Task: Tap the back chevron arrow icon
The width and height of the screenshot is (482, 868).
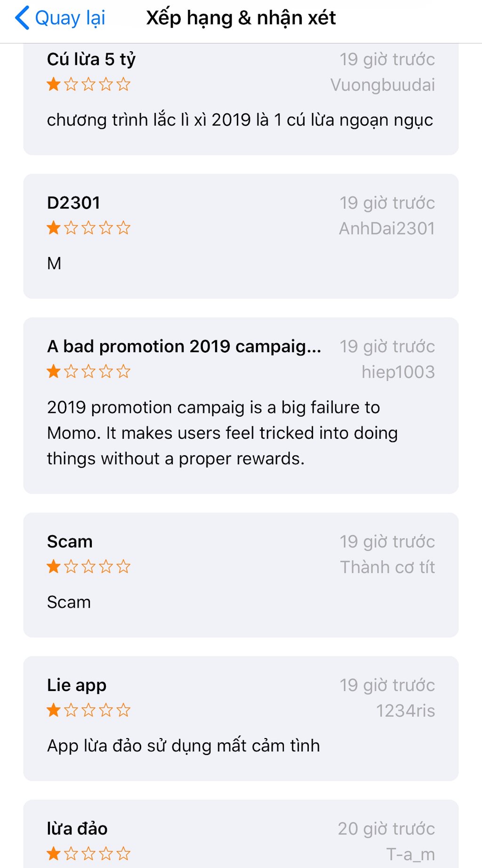Action: pos(22,18)
